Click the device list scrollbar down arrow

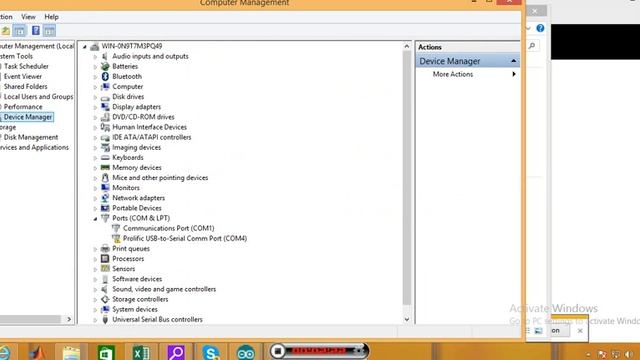click(x=407, y=319)
